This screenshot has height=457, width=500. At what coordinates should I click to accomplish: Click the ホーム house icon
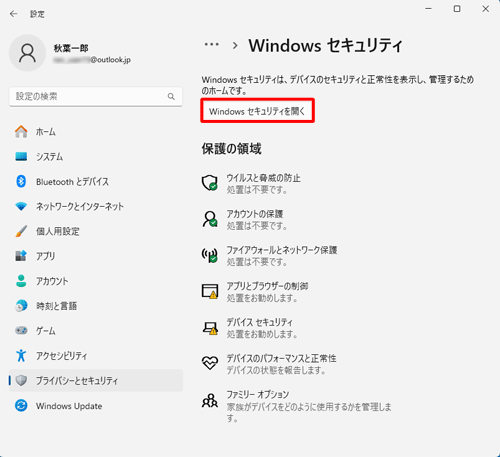coord(21,132)
